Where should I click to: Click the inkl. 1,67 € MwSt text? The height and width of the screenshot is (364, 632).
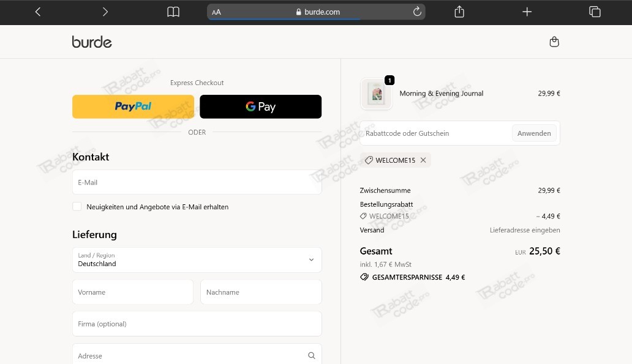tap(386, 264)
